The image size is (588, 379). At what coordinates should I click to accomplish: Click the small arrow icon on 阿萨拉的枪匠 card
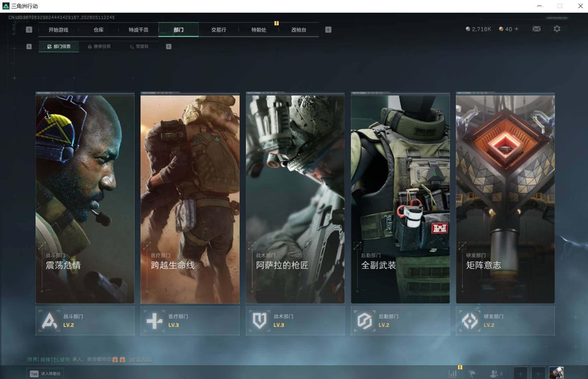252,246
